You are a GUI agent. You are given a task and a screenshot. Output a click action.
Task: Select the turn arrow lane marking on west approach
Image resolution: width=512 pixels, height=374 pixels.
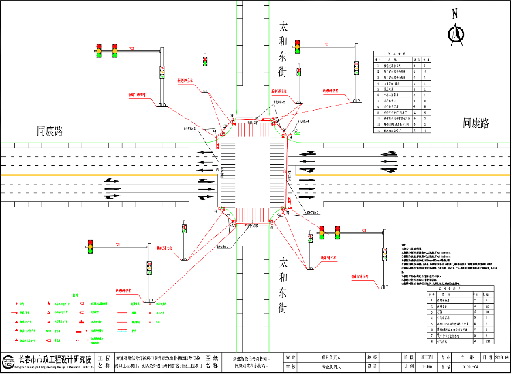112,189
